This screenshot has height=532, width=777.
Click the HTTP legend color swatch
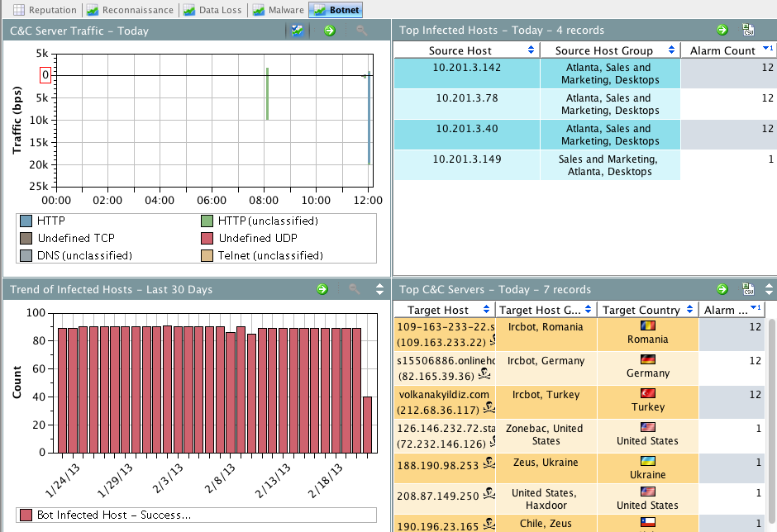coord(25,221)
